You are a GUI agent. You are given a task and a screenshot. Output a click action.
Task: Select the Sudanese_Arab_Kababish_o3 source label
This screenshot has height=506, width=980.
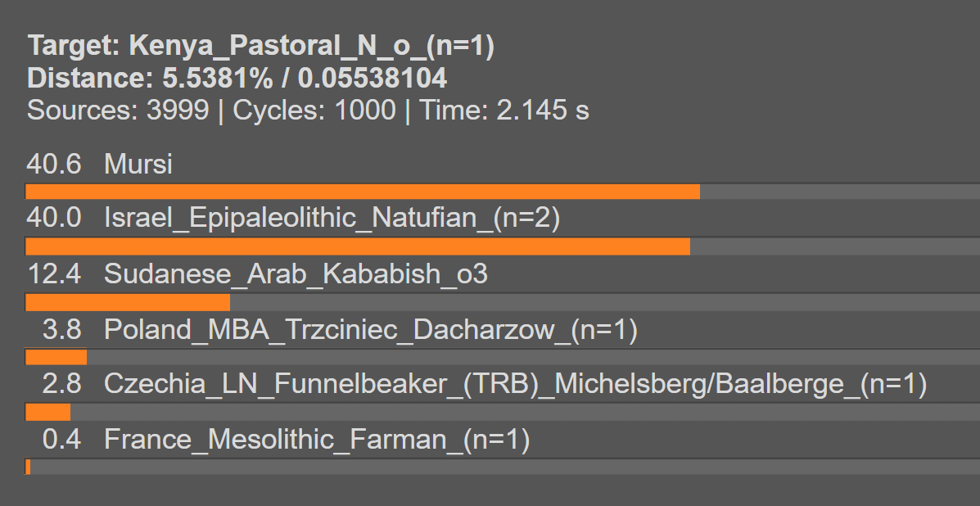296,273
